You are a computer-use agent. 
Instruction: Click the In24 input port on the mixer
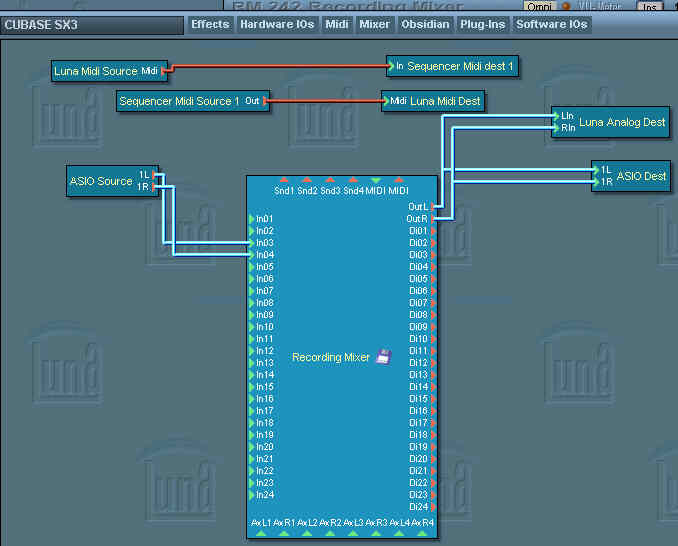click(x=252, y=495)
